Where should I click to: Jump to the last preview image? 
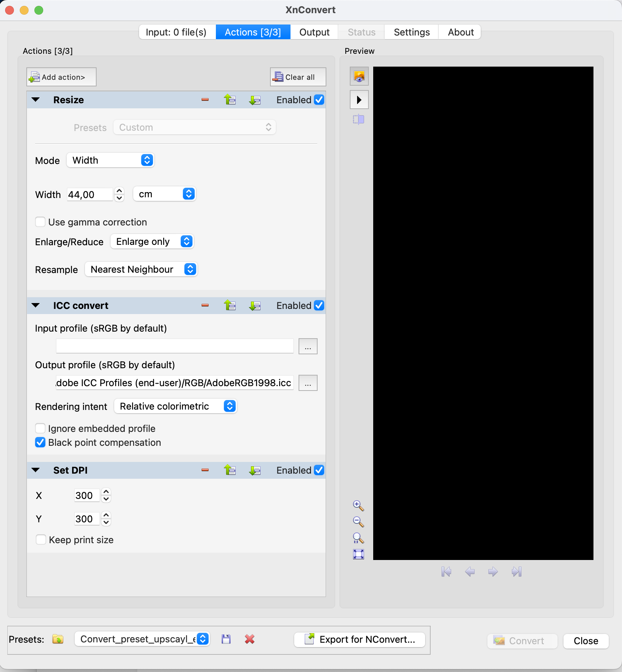(x=517, y=571)
